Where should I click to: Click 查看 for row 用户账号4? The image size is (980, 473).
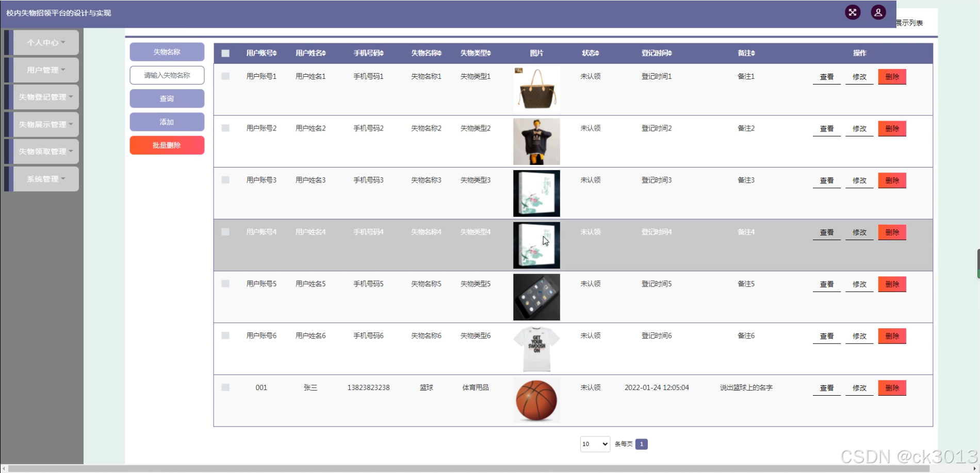(x=827, y=232)
